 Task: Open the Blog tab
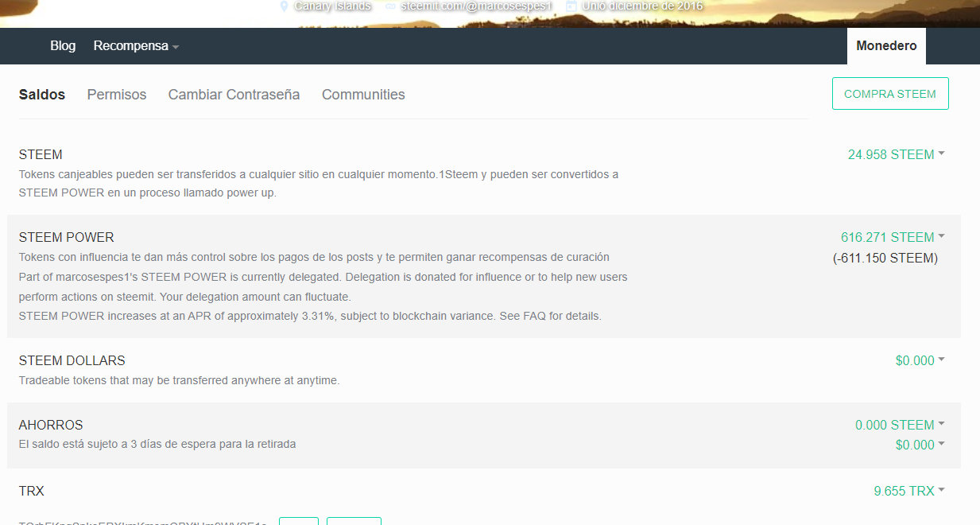pyautogui.click(x=63, y=46)
